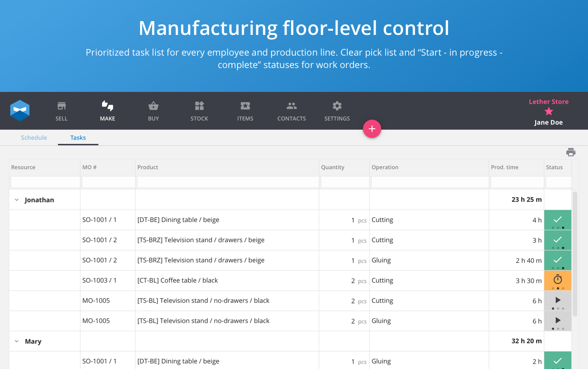
Task: Open the Contacts section icon
Action: click(x=292, y=106)
